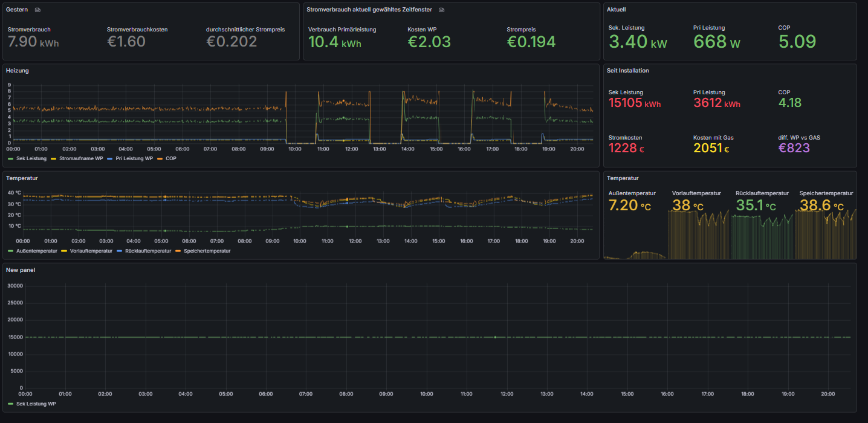Click the €2.03 Kosten WP value
The image size is (868, 423).
429,42
